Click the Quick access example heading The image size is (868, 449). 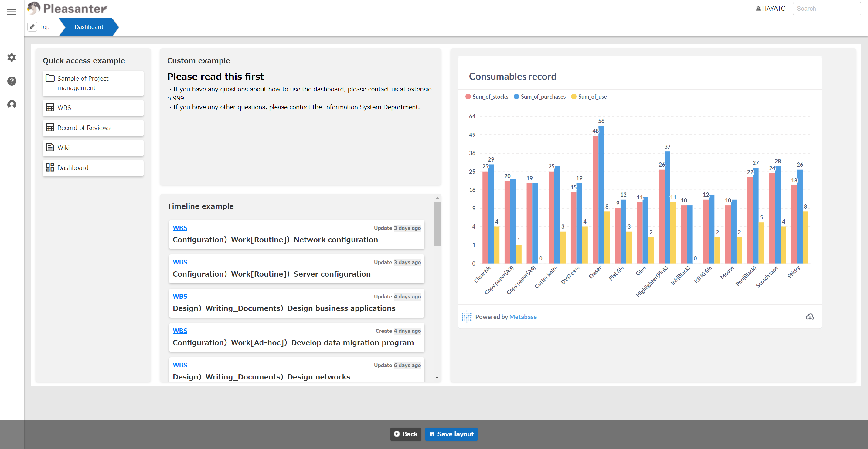pos(84,61)
